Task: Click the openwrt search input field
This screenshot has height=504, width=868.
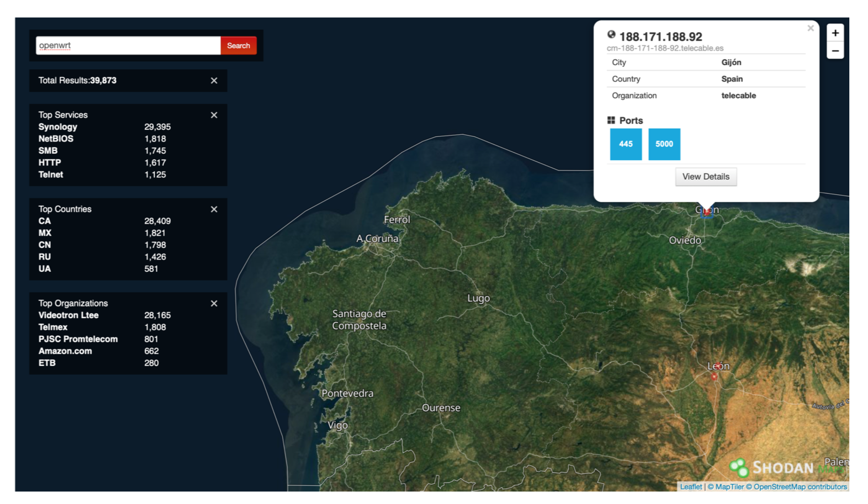Action: point(128,46)
